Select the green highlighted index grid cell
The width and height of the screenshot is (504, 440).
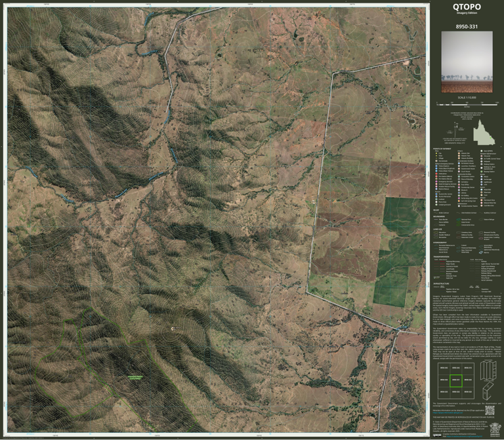coord(456,381)
